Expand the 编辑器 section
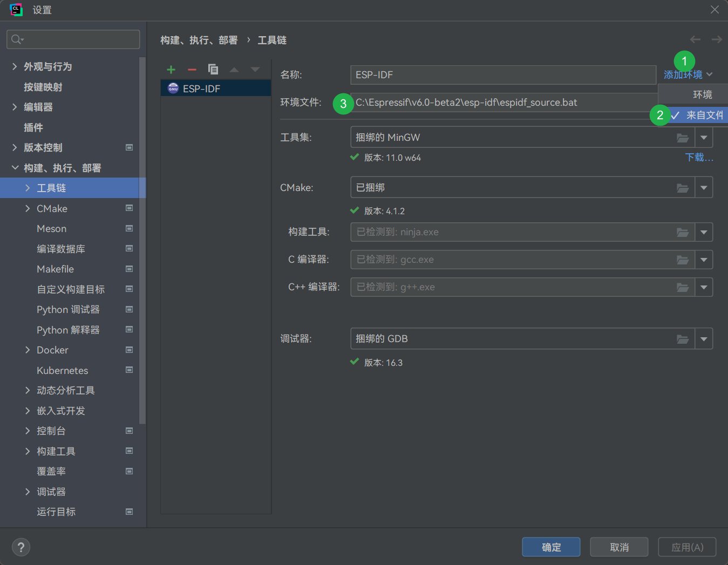The height and width of the screenshot is (565, 728). coord(15,107)
